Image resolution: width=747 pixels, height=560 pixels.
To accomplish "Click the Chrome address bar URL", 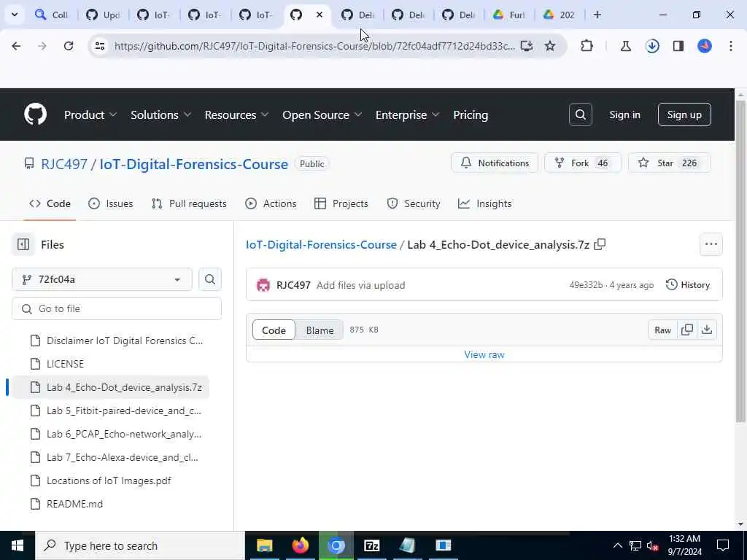I will (x=314, y=46).
